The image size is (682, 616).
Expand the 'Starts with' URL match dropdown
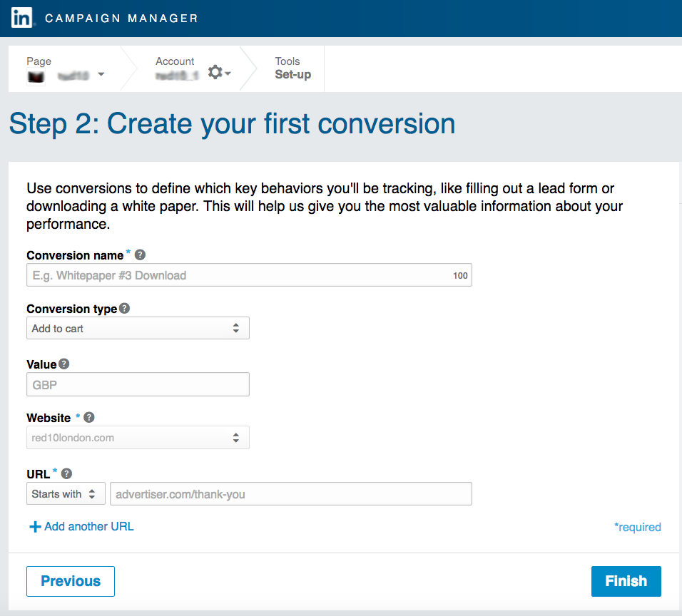(x=66, y=494)
